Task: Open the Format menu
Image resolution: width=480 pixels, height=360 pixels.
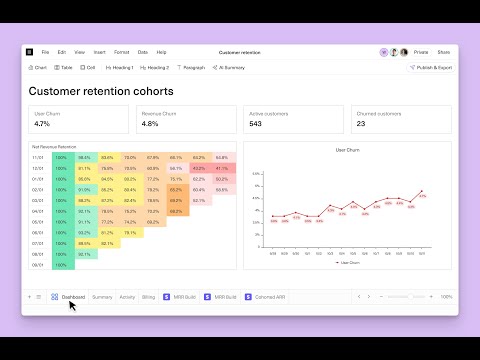Action: click(x=121, y=52)
